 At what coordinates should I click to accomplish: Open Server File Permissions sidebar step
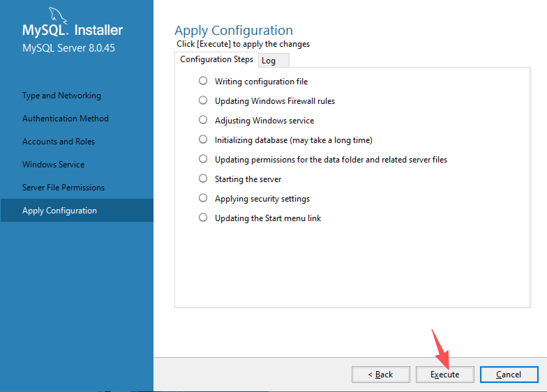[63, 188]
